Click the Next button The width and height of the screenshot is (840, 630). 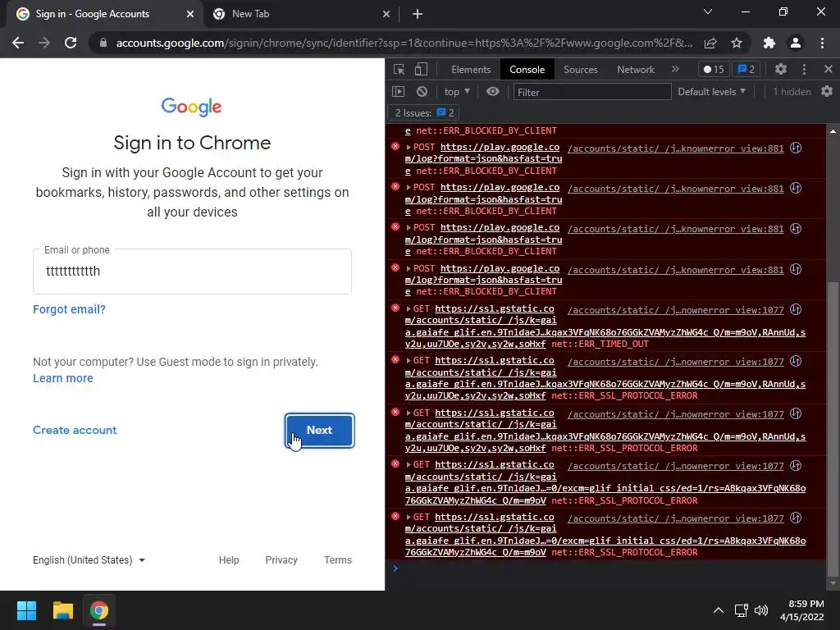click(x=319, y=430)
